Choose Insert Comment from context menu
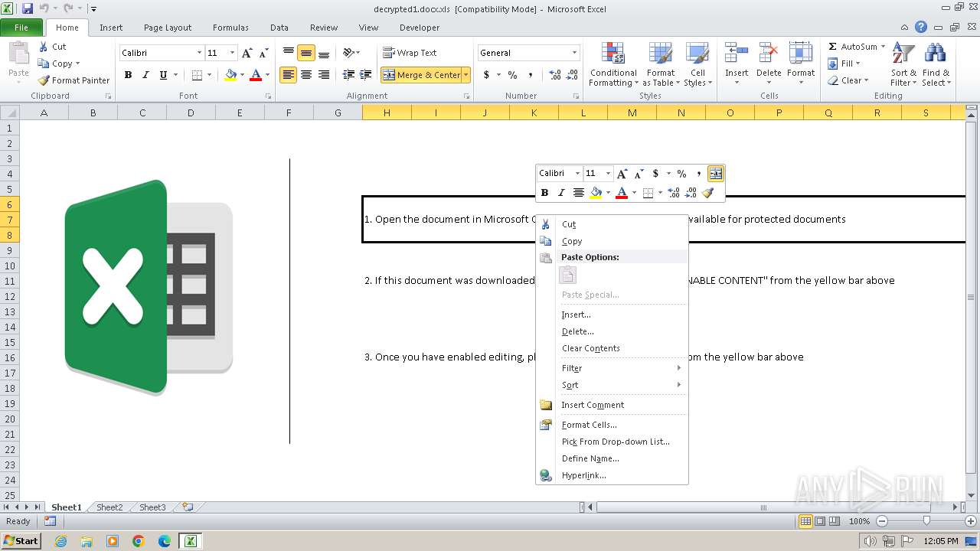The width and height of the screenshot is (980, 551). click(612, 405)
